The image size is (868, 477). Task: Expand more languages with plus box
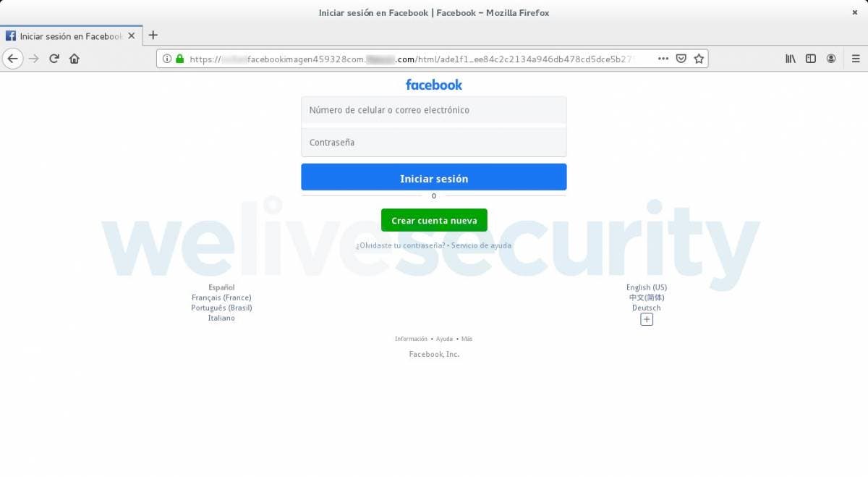click(x=647, y=319)
